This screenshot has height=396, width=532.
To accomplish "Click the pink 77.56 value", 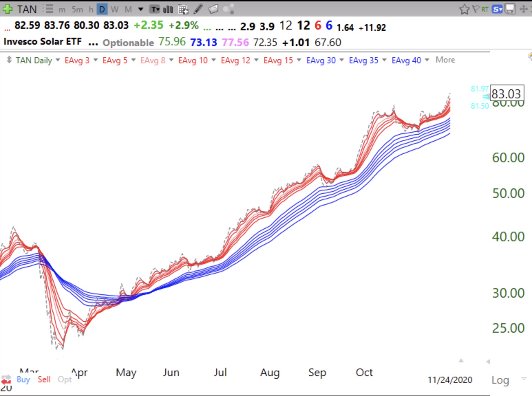I will pos(235,42).
